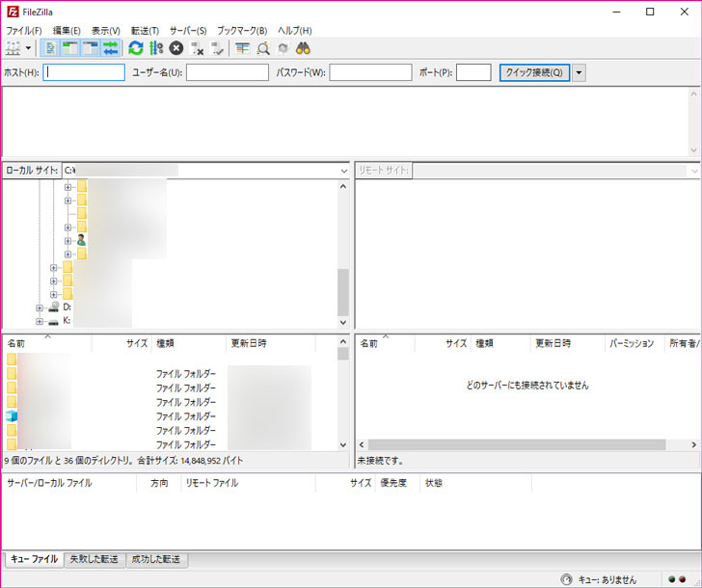This screenshot has width=702, height=588.
Task: Expand the K: drive node
Action: 40,321
